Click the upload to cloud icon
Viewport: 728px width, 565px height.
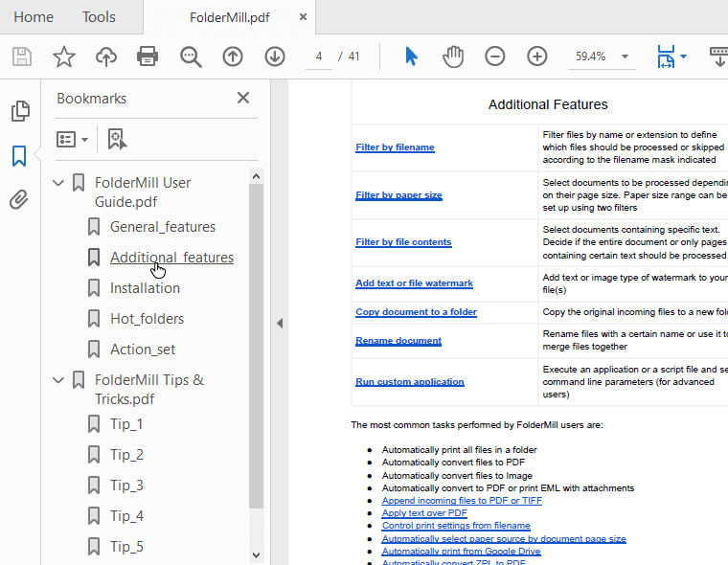pos(106,56)
